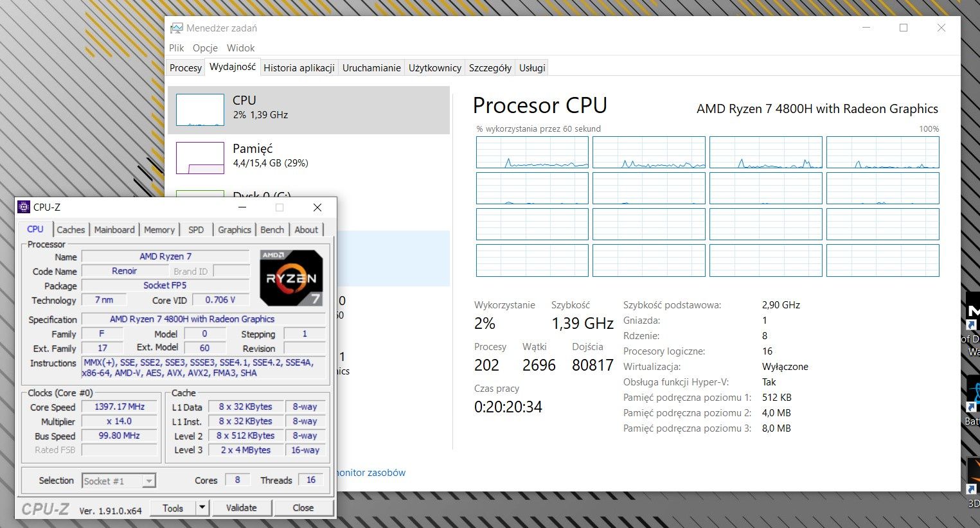The height and width of the screenshot is (528, 980).
Task: Click the CPU-Z title bar icon
Action: tap(24, 207)
